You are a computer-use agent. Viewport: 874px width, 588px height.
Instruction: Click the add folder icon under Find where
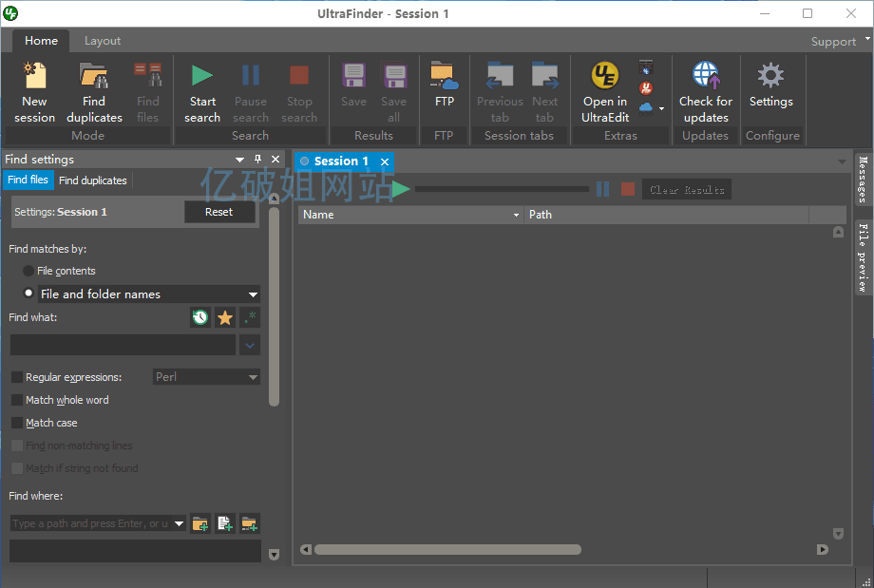point(200,524)
